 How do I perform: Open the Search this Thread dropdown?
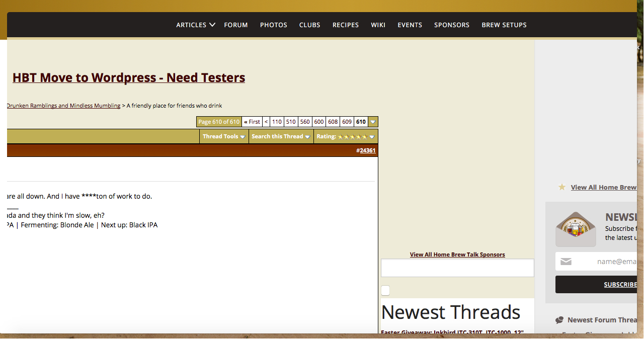coord(281,136)
